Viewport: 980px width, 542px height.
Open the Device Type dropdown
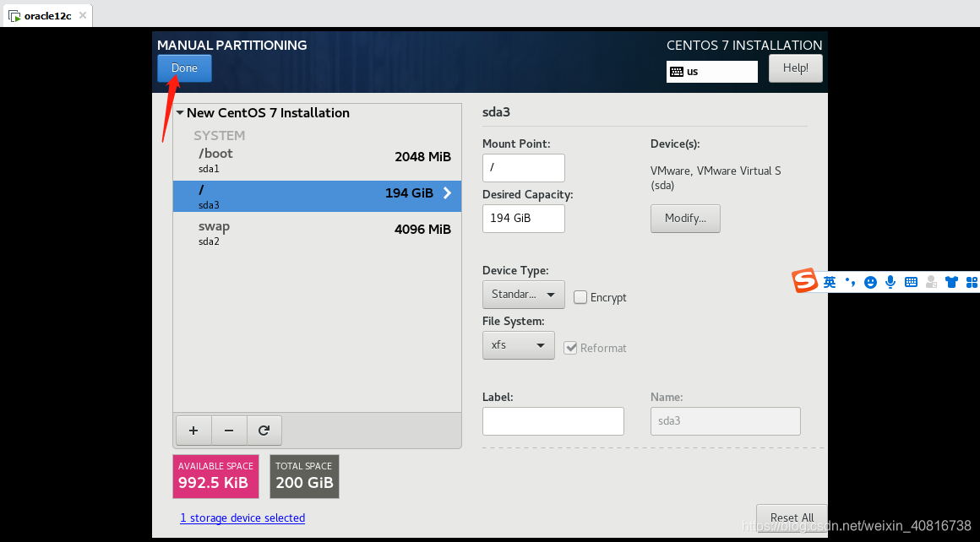(523, 295)
